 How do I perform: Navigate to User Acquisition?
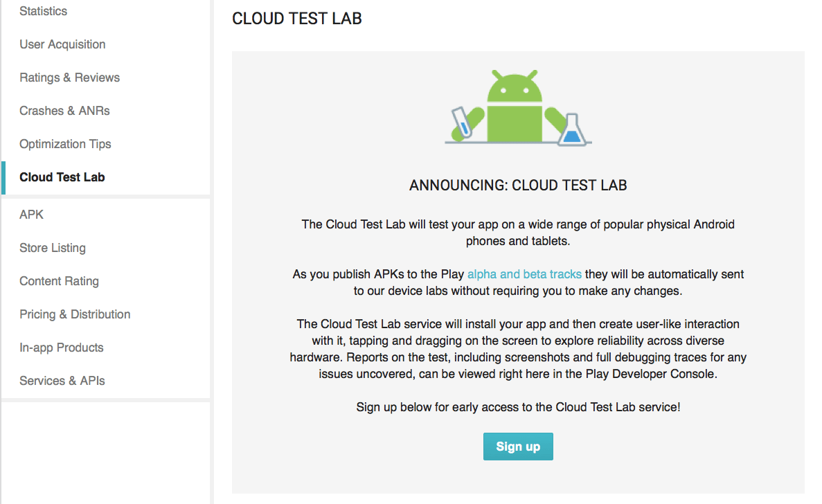click(62, 44)
